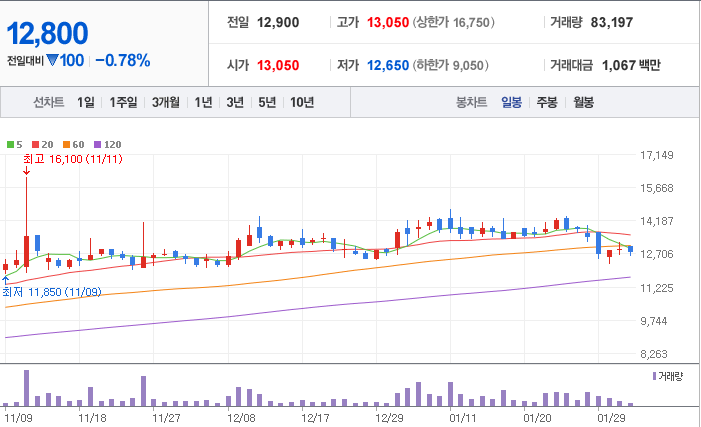Click the -0.78% change percentage
This screenshot has height=427, width=701.
pyautogui.click(x=122, y=60)
